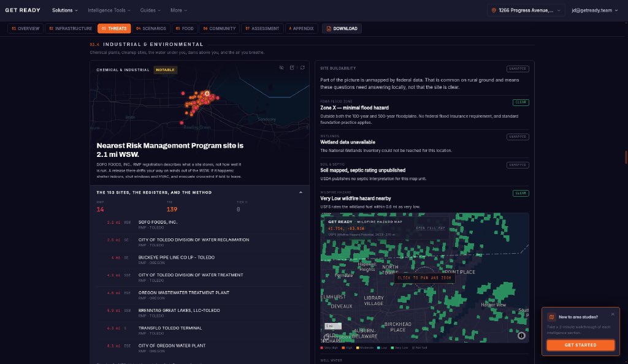Open the Solutions dropdown menu

click(x=65, y=10)
